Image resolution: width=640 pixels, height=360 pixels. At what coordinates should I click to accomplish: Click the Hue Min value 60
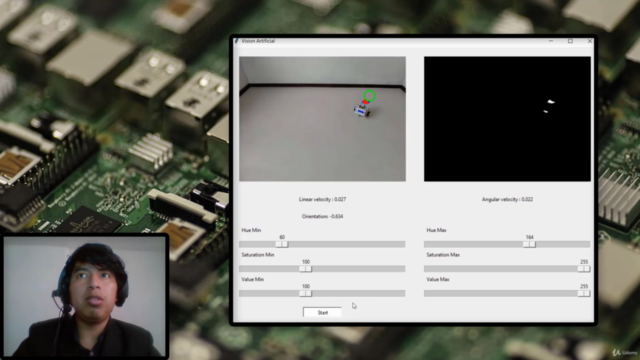[282, 237]
